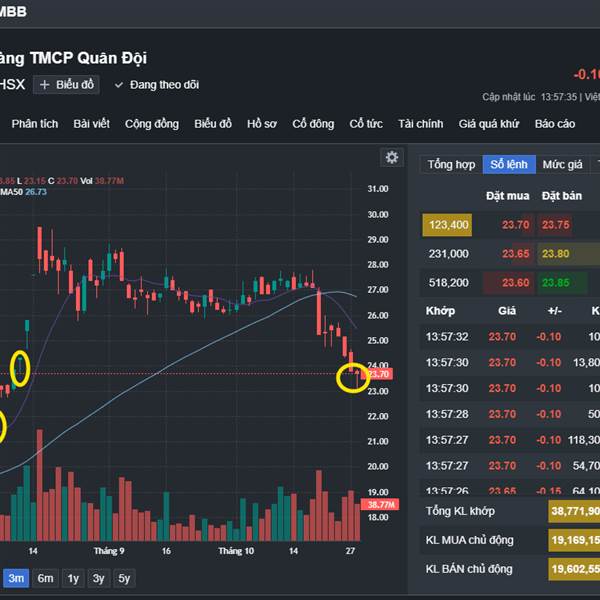
Task: Set chart range to 5y
Action: pos(123,578)
